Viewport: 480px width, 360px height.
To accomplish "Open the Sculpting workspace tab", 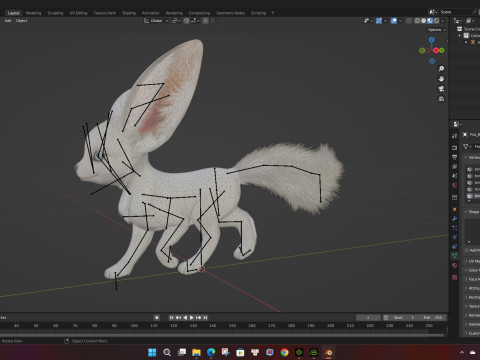I will coord(55,13).
